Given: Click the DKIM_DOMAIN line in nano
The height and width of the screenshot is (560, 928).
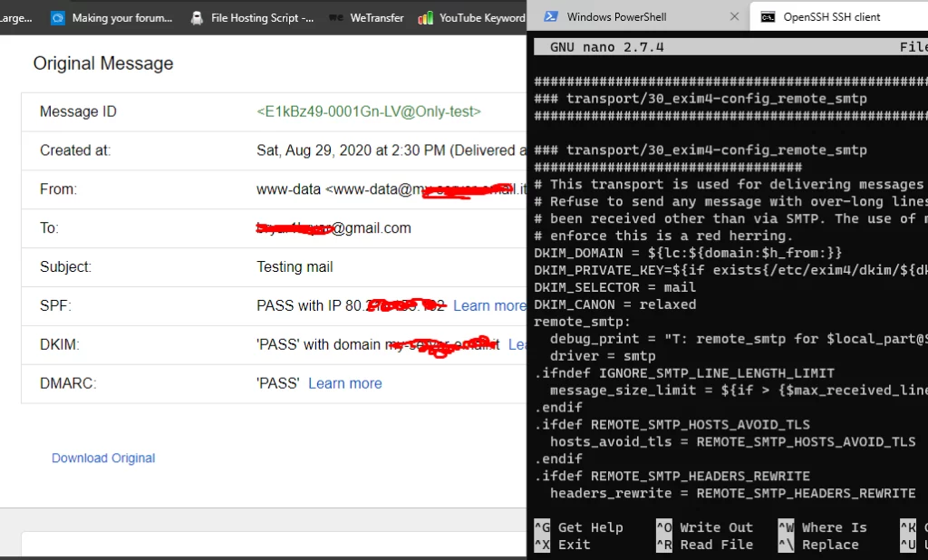Looking at the screenshot, I should click(688, 253).
